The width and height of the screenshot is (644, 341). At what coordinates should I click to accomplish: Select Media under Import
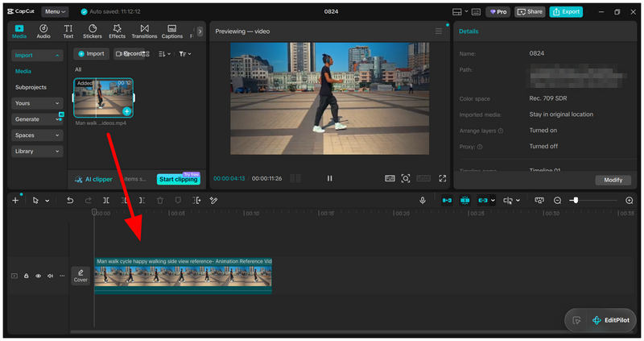pos(23,71)
